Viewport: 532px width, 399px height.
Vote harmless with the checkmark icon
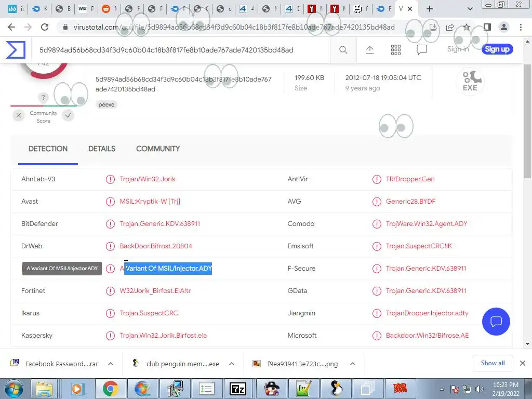click(x=68, y=115)
